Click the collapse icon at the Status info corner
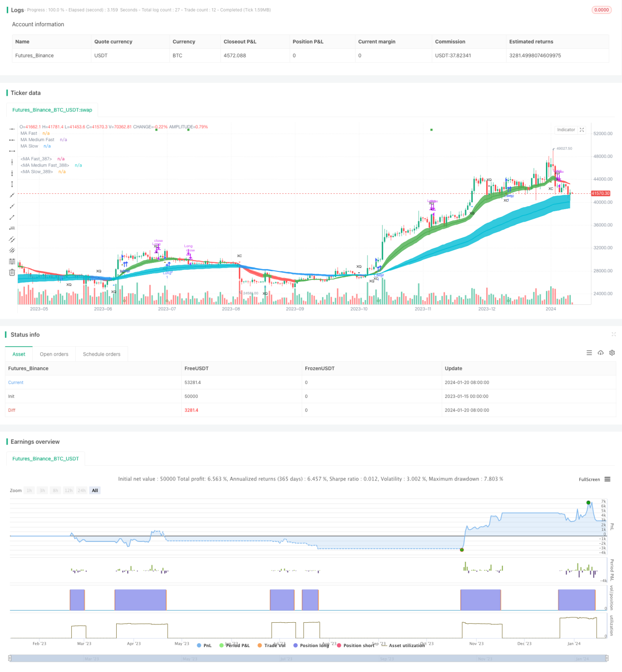622x672 pixels. (x=613, y=334)
